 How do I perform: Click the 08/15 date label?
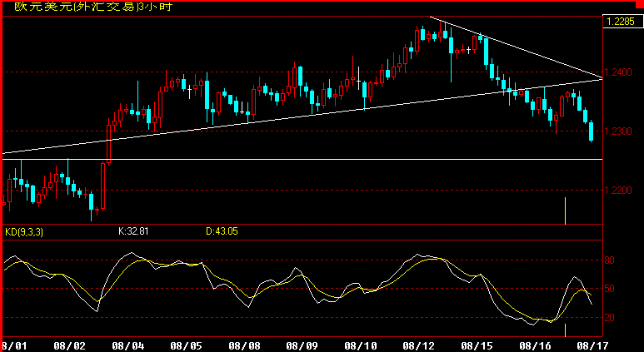[x=477, y=346]
